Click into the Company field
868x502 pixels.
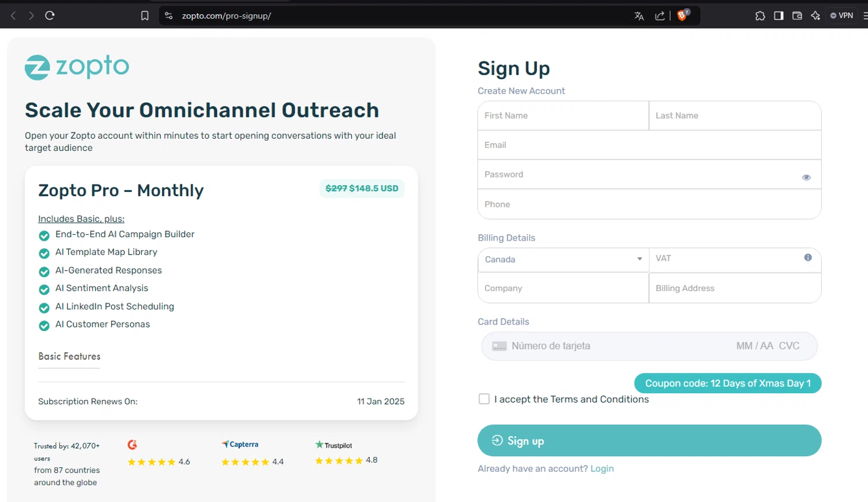tap(563, 288)
